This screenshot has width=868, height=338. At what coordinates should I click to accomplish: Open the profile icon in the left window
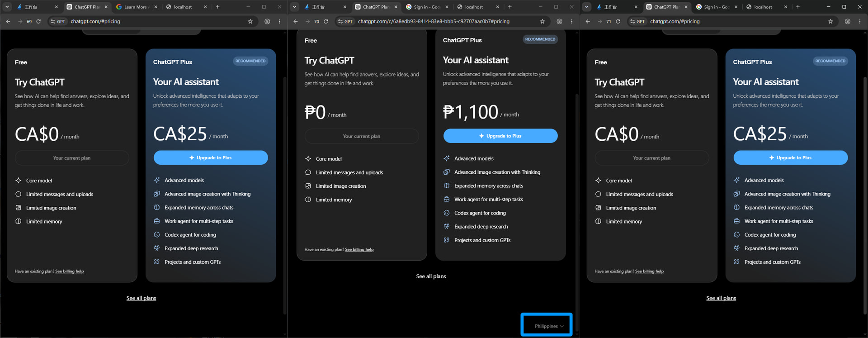click(267, 21)
